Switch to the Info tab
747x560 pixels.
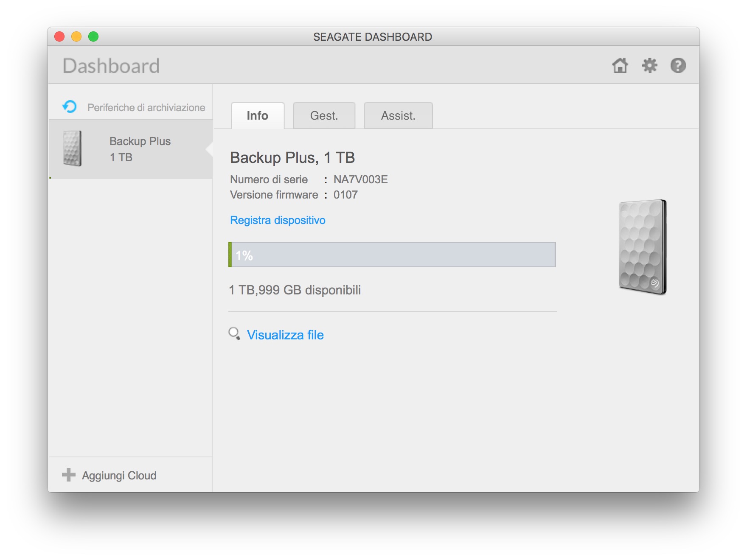(257, 115)
